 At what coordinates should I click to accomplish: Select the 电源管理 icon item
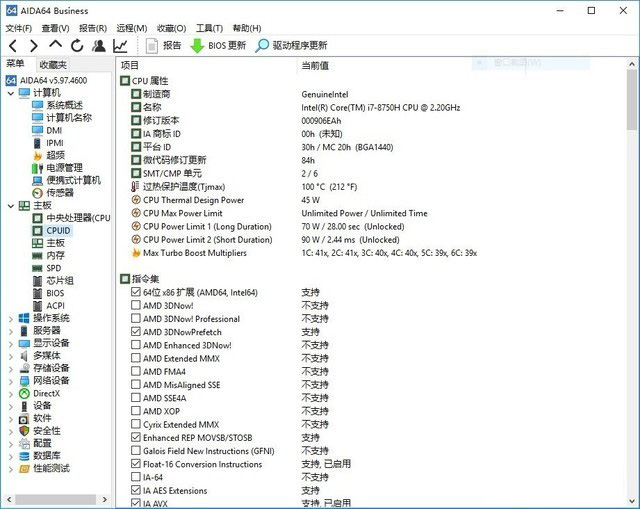(37, 168)
